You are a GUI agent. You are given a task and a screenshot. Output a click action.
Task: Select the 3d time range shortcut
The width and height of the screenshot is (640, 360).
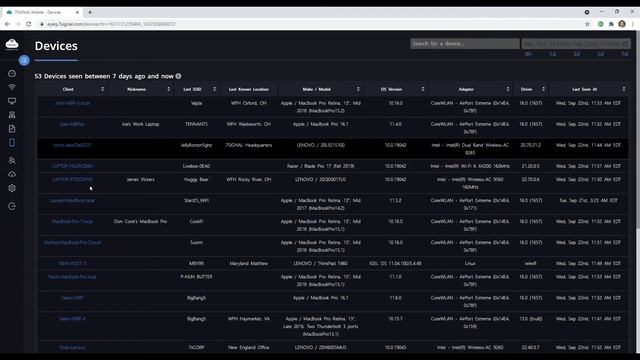pyautogui.click(x=576, y=54)
